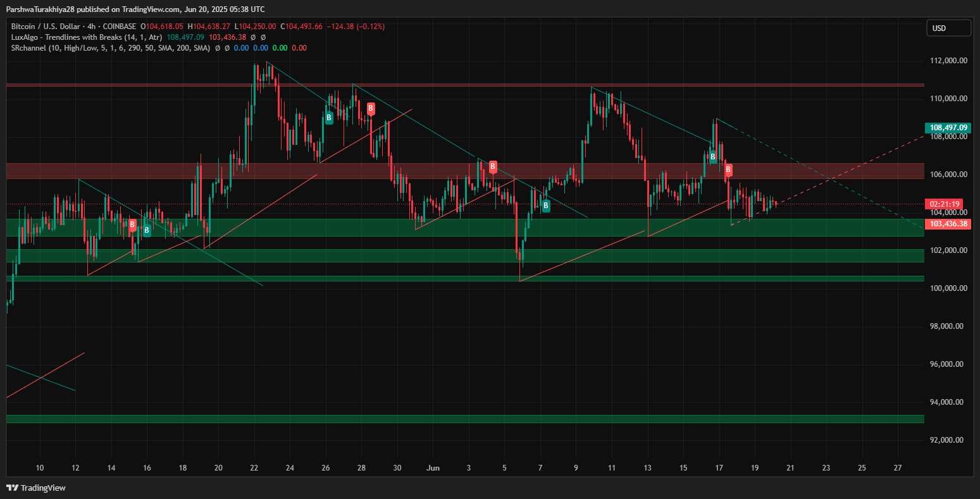Select the red B marker at June 17
The height and width of the screenshot is (499, 980).
pos(728,169)
